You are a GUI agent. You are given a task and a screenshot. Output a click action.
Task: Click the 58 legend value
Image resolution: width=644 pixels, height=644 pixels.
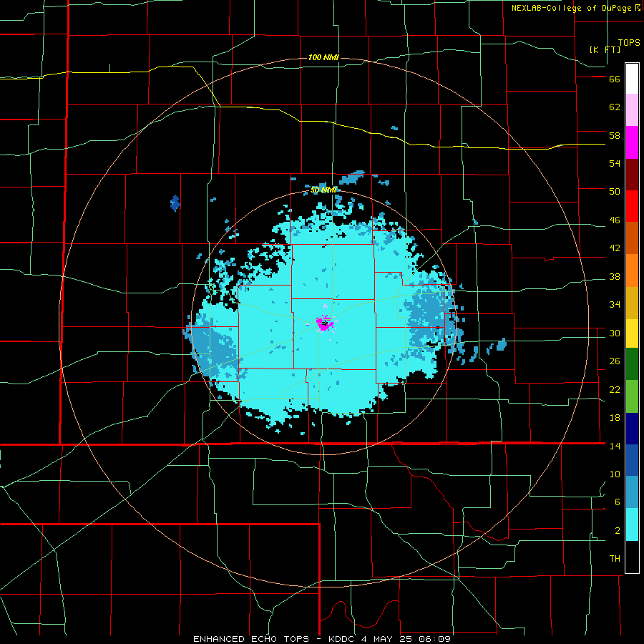(x=615, y=135)
